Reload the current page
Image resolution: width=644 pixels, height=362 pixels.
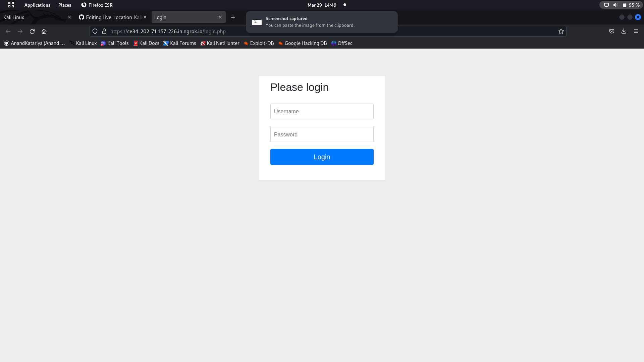[32, 31]
